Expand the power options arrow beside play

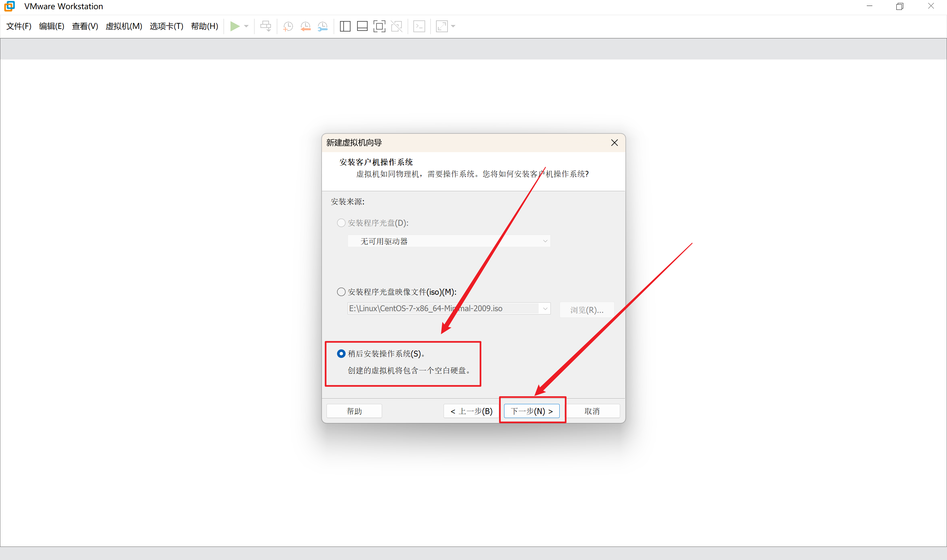pyautogui.click(x=247, y=26)
